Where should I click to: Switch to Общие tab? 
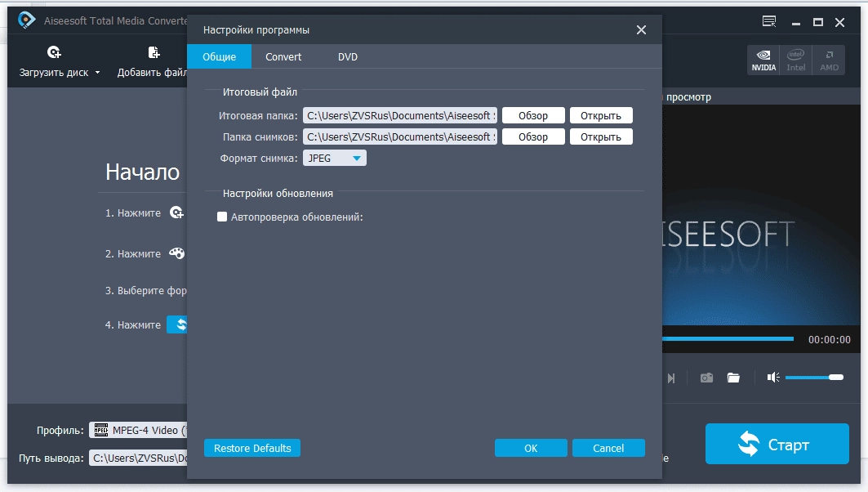(x=219, y=56)
